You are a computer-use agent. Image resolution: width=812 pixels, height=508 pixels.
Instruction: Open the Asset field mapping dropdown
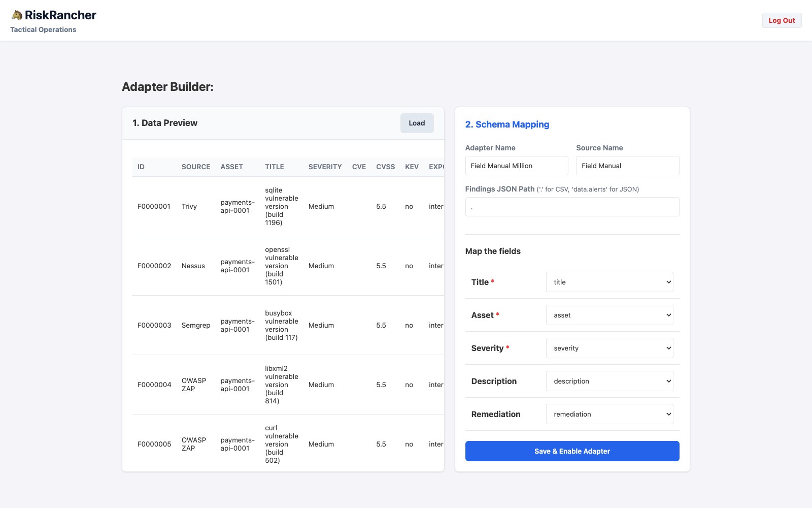point(610,315)
